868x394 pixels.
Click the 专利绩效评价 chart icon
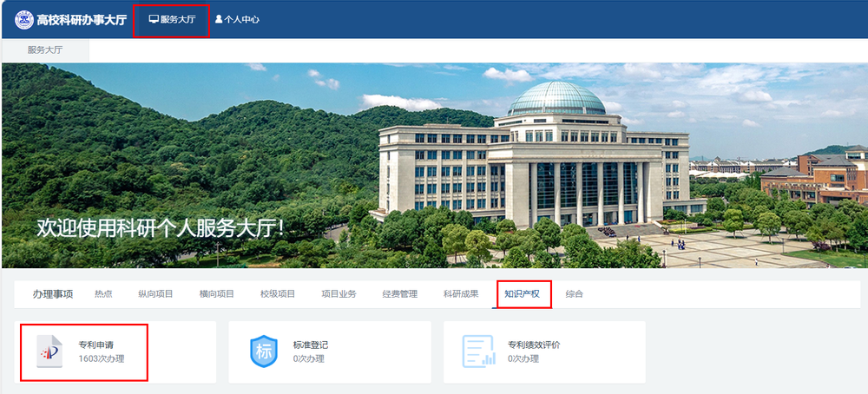478,351
